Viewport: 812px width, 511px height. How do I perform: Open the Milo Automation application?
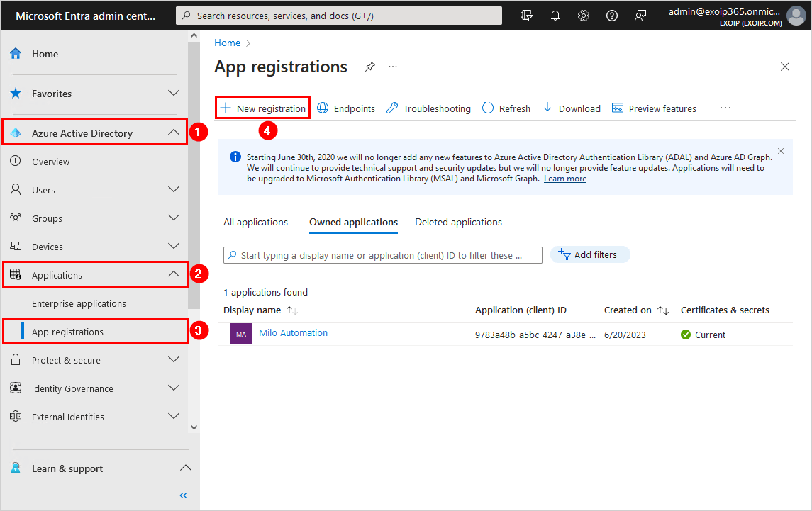(x=293, y=332)
